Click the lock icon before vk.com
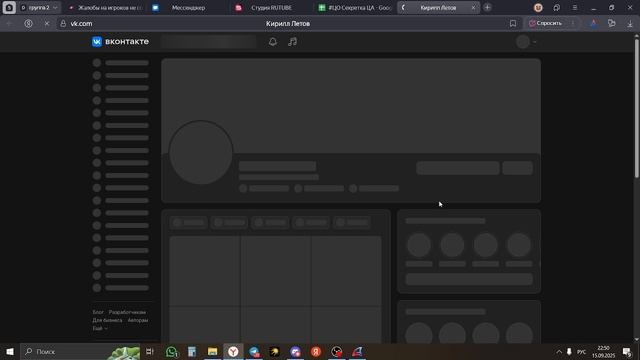This screenshot has width=640, height=360. click(63, 24)
